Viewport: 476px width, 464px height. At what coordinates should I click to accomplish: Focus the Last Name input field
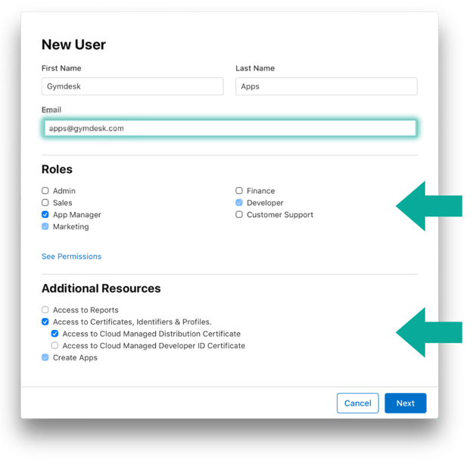pos(326,86)
